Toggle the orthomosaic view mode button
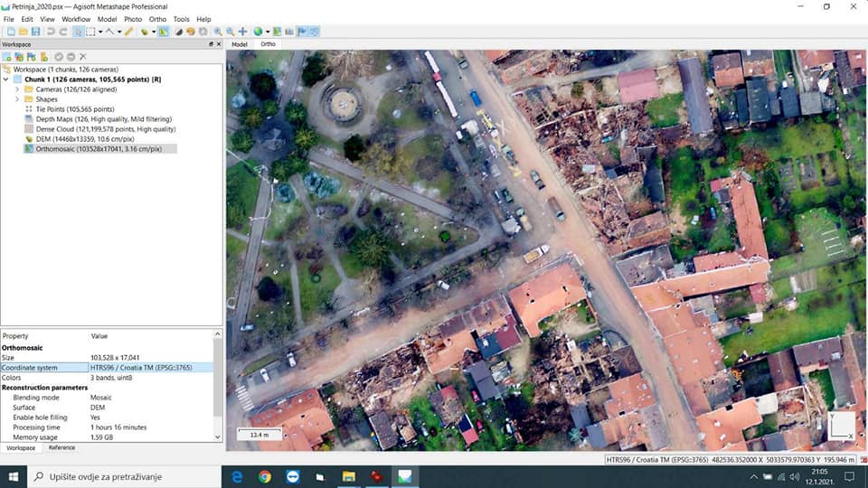This screenshot has width=868, height=488. pos(164,32)
